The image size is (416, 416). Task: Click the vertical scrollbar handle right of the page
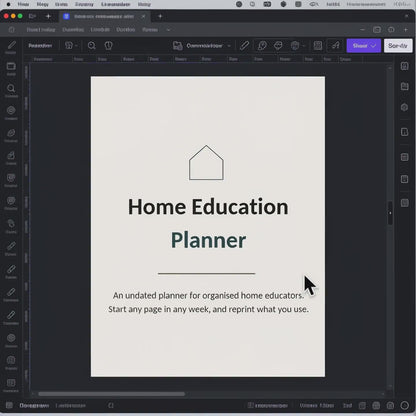(390, 213)
